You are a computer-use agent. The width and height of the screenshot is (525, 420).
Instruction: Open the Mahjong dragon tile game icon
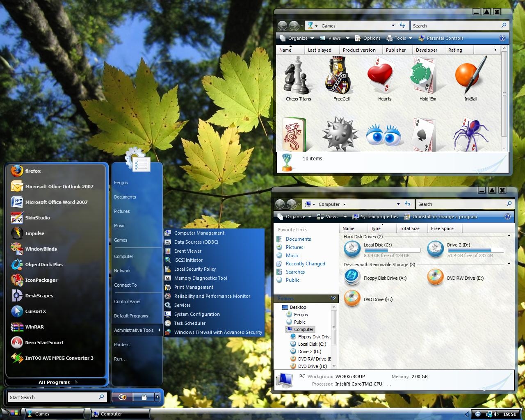[294, 135]
